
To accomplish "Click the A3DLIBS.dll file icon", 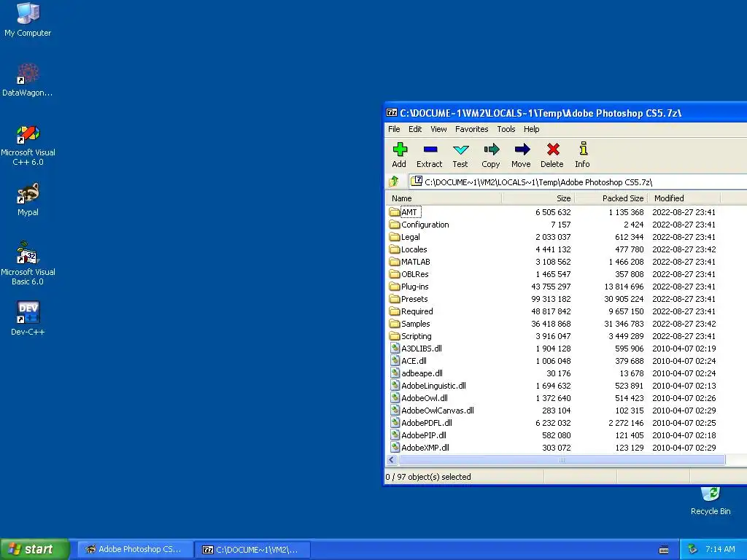I will click(395, 348).
